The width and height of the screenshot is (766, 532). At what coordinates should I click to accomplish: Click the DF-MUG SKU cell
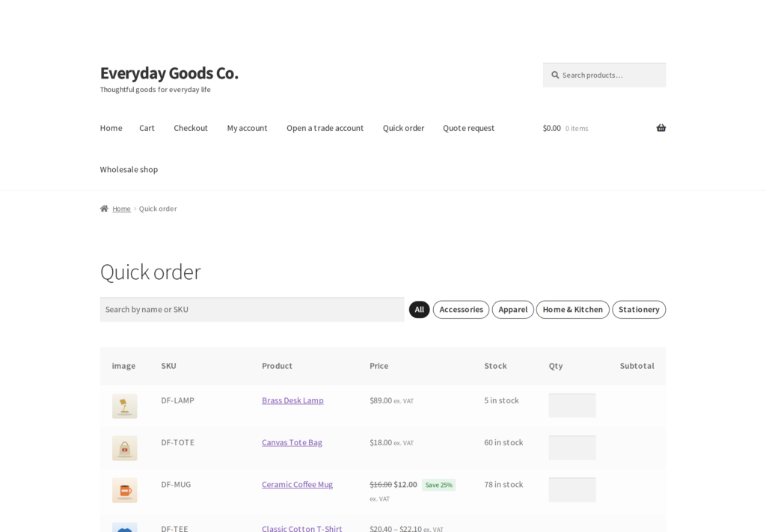point(176,484)
